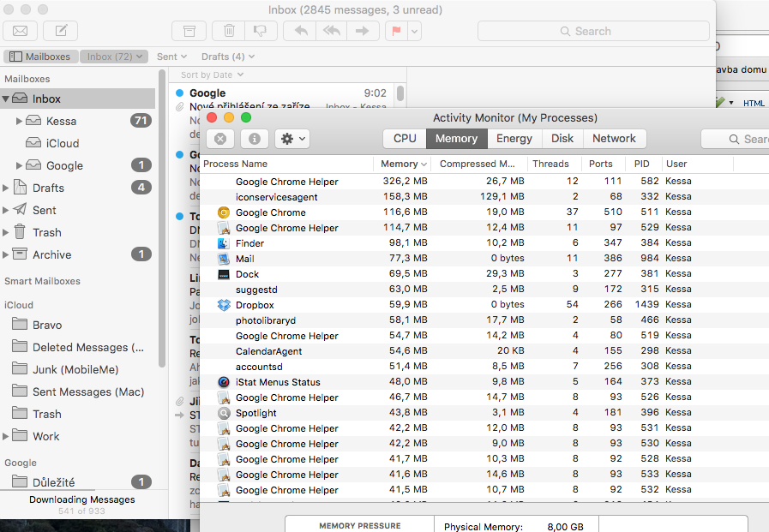Select the iconservicesagent process row
Image resolution: width=769 pixels, height=532 pixels.
point(484,197)
